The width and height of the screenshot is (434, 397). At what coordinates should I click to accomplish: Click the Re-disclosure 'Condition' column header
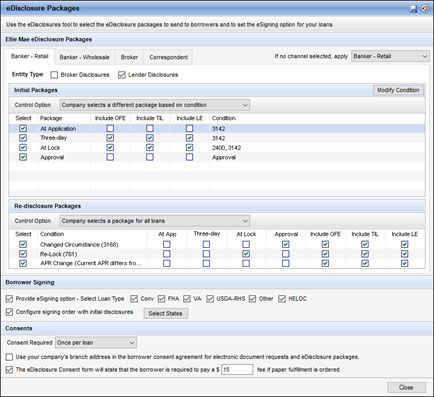[x=52, y=234]
